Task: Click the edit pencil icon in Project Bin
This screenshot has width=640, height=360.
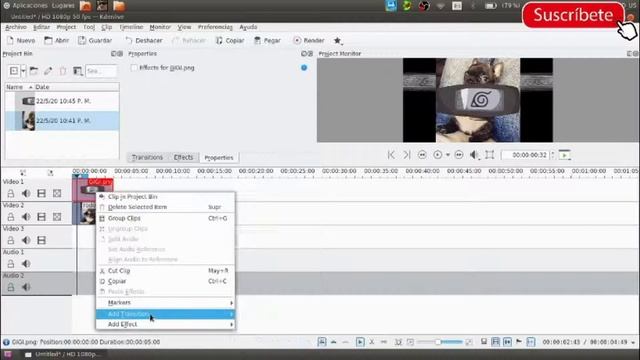Action: point(48,71)
